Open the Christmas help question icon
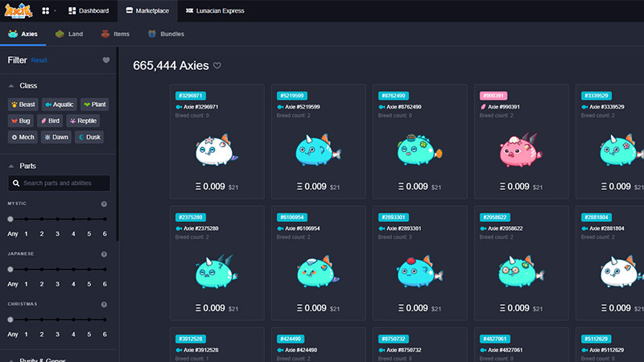This screenshot has height=362, width=644. pos(104,305)
